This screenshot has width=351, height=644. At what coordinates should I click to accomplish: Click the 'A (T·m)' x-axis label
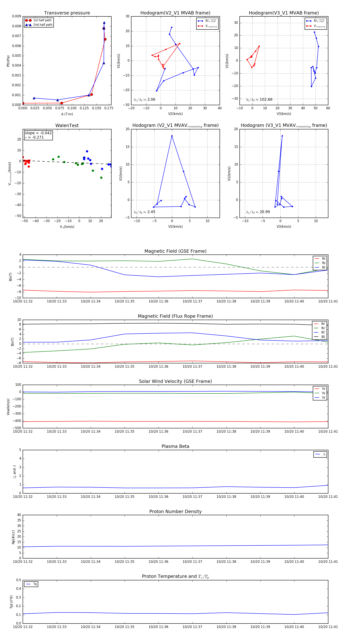pos(67,114)
